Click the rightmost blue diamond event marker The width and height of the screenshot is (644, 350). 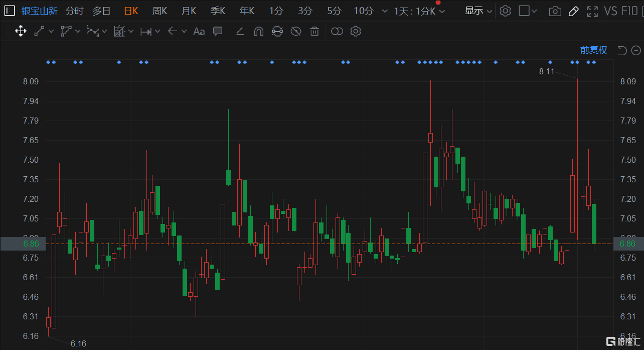point(594,62)
